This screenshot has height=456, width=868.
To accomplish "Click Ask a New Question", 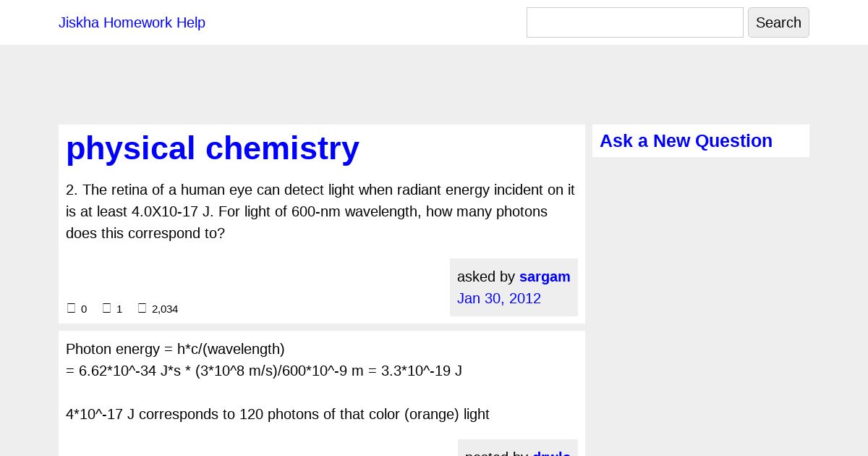I will [686, 141].
